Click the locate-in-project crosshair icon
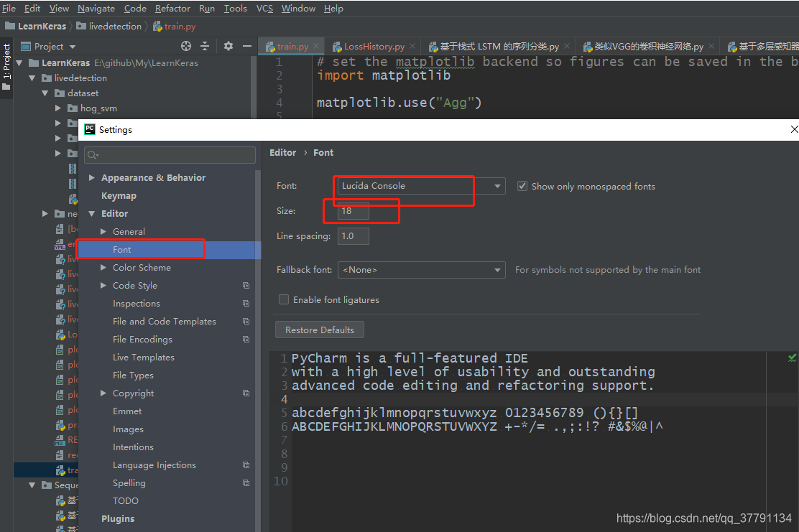Image resolution: width=799 pixels, height=532 pixels. click(186, 47)
